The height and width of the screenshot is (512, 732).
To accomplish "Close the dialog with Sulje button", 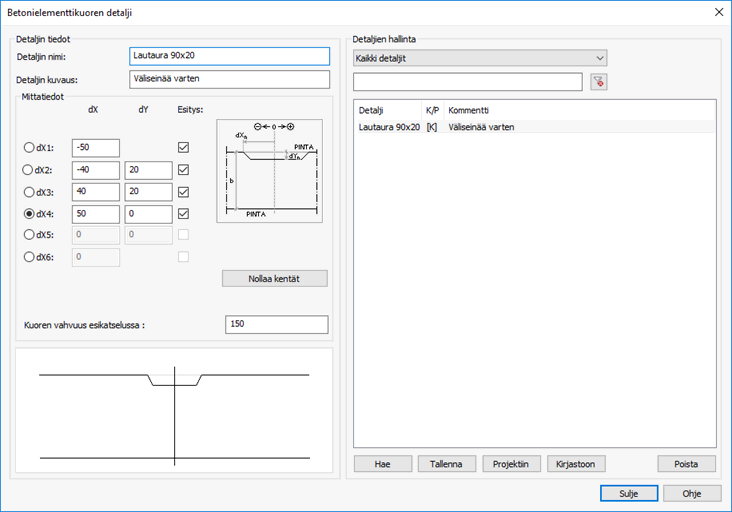I will tap(629, 494).
